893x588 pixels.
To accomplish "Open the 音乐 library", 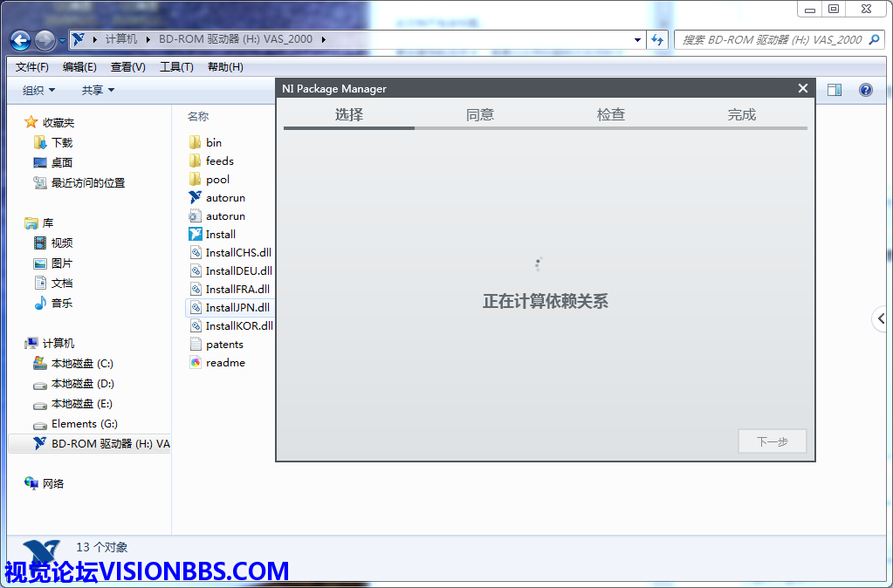I will pos(62,303).
